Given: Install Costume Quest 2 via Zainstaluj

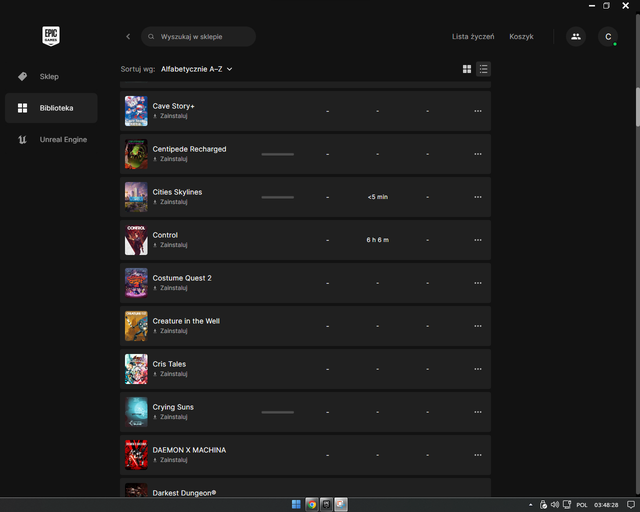Looking at the screenshot, I should tap(170, 288).
